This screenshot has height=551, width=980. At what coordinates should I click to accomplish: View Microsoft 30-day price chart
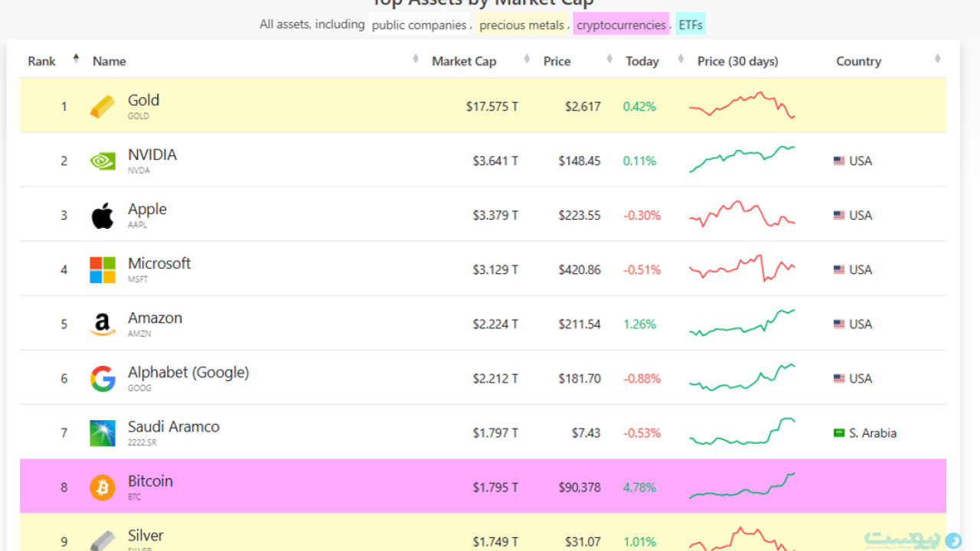742,269
